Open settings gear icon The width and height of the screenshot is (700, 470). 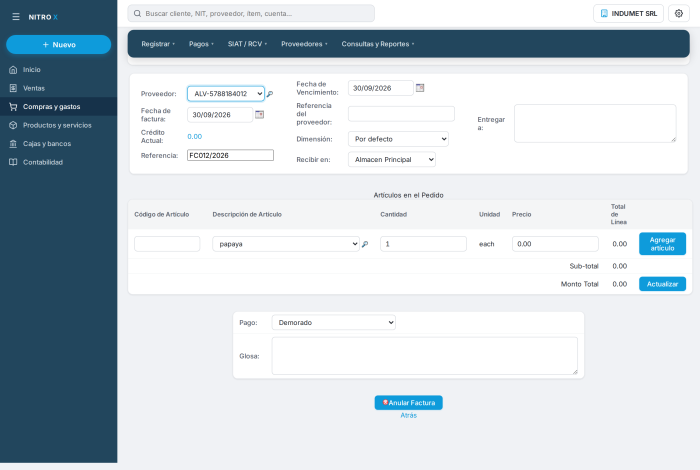coord(679,13)
